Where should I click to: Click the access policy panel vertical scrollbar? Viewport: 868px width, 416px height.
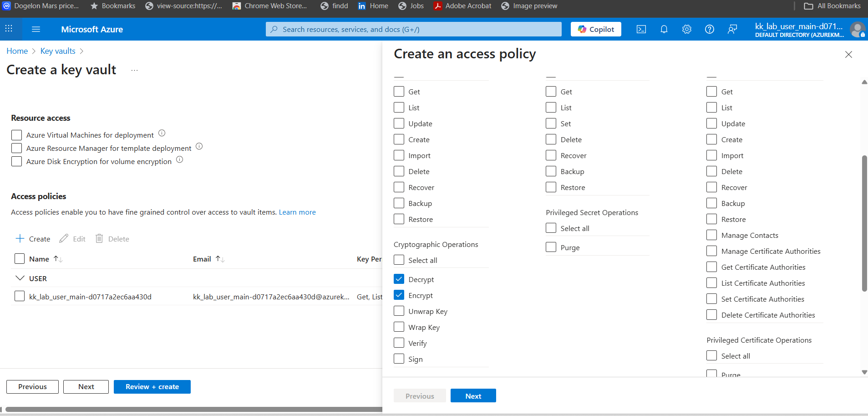click(864, 223)
